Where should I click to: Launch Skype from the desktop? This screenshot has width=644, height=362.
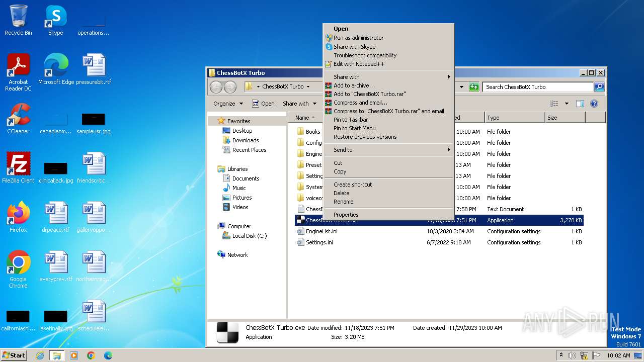(x=55, y=20)
